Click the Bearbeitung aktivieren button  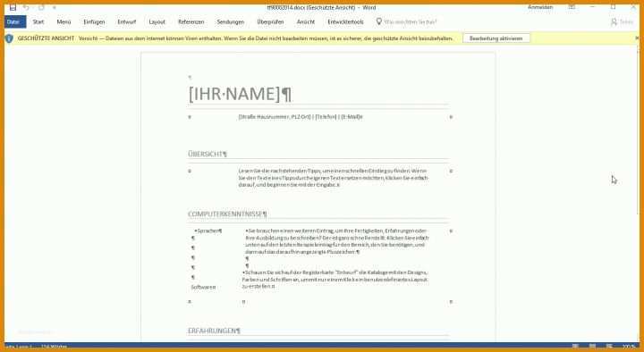496,38
